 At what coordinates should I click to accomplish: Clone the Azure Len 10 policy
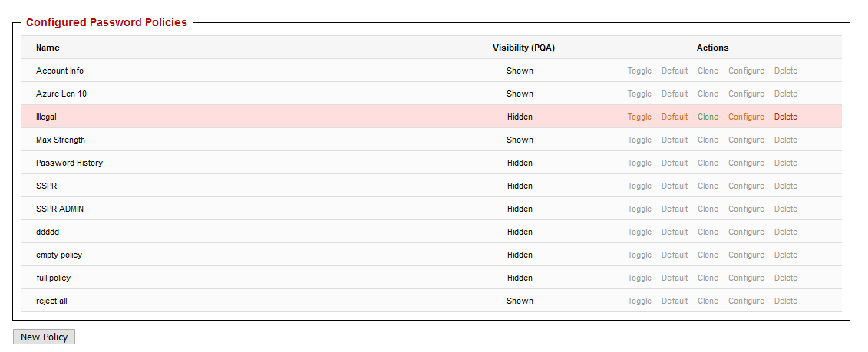click(x=708, y=94)
